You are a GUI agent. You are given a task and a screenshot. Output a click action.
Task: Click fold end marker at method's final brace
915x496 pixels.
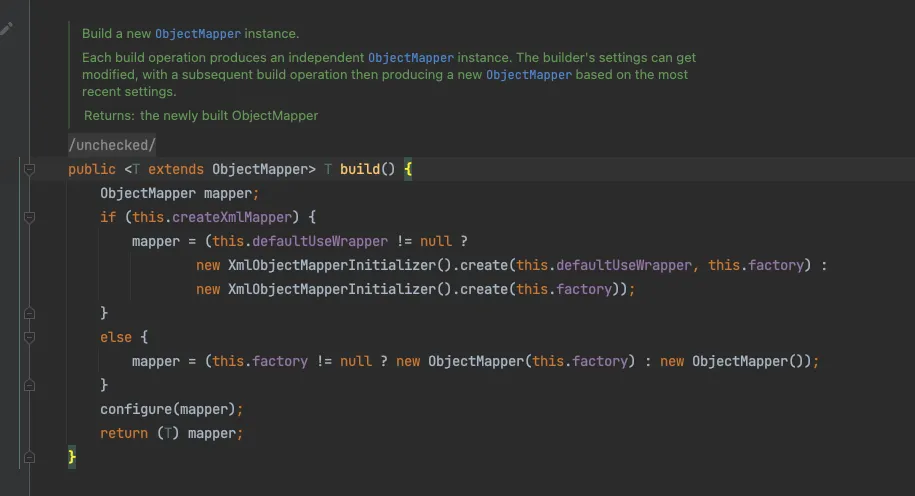(30, 457)
